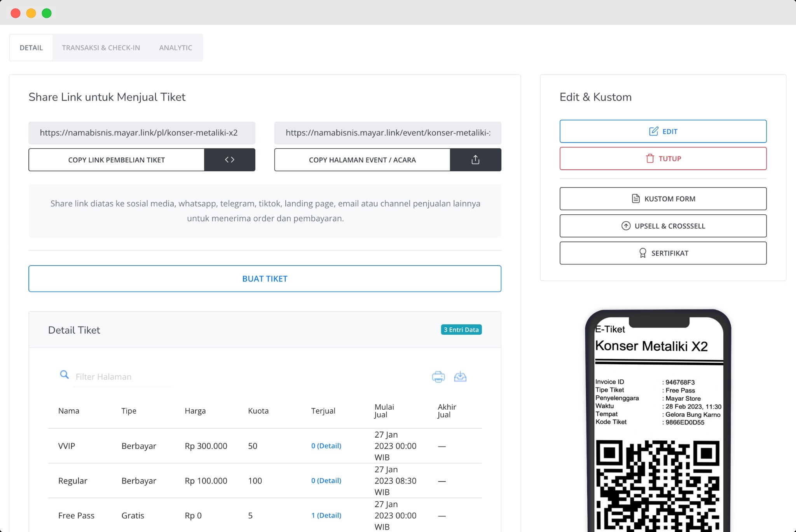Open the ANALYTIC tab

(175, 47)
